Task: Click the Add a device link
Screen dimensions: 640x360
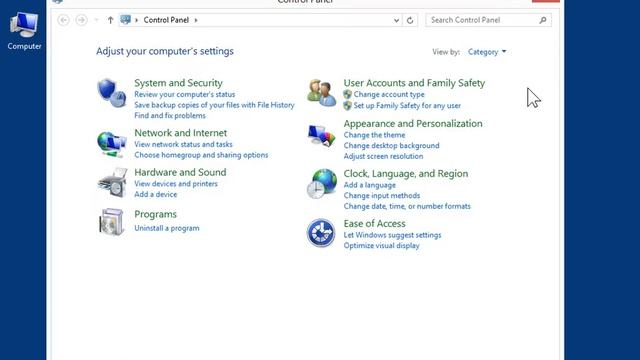Action: pos(156,194)
